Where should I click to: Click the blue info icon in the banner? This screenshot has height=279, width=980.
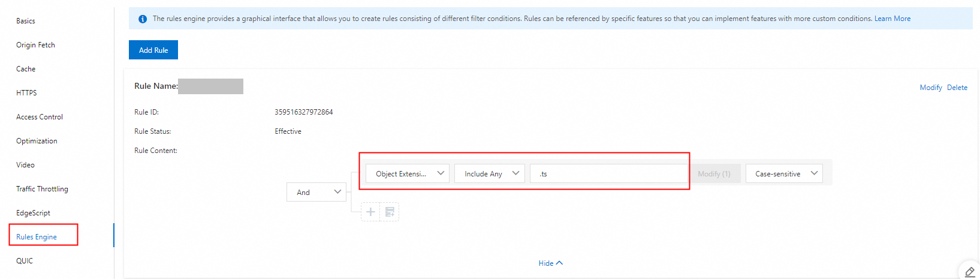(x=143, y=19)
